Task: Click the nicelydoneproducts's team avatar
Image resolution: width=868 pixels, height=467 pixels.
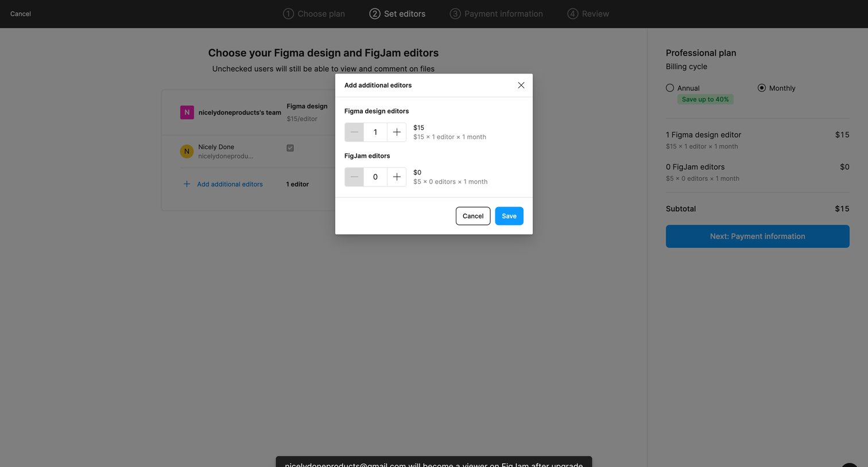Action: pos(187,112)
